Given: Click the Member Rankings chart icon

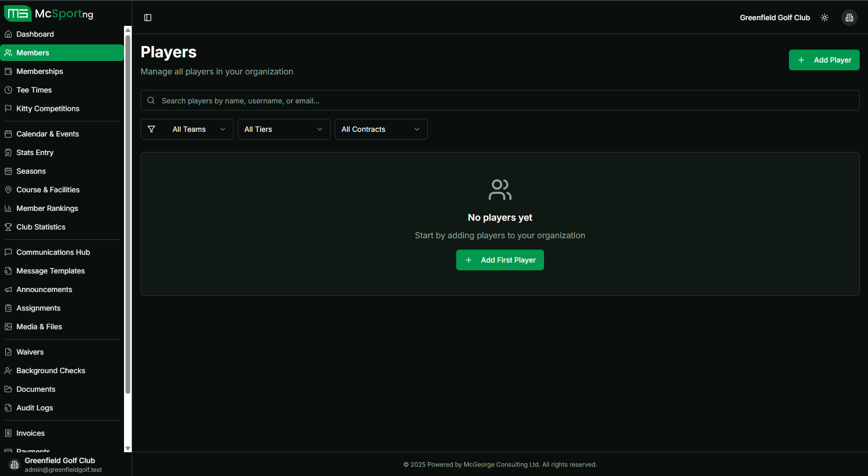Looking at the screenshot, I should [x=8, y=208].
